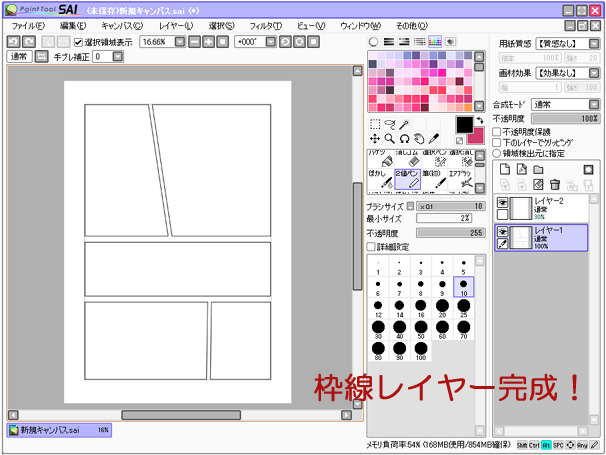Choose the エアブラシ airbrush tool
This screenshot has width=606, height=455.
click(x=461, y=180)
